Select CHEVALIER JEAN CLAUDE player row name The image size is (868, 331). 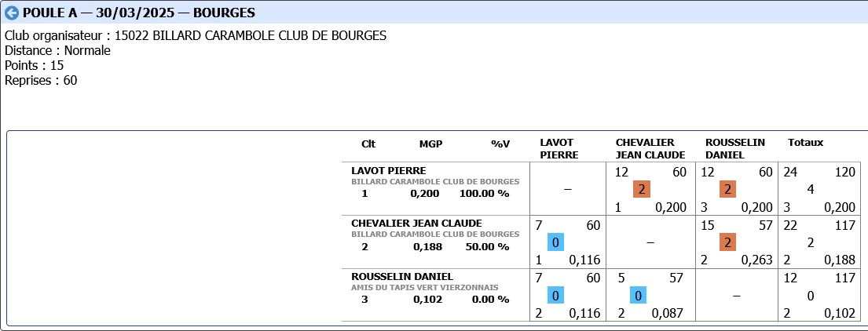pos(417,224)
